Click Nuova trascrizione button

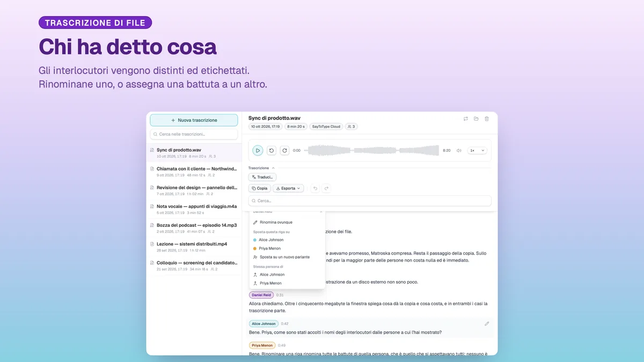(x=194, y=120)
